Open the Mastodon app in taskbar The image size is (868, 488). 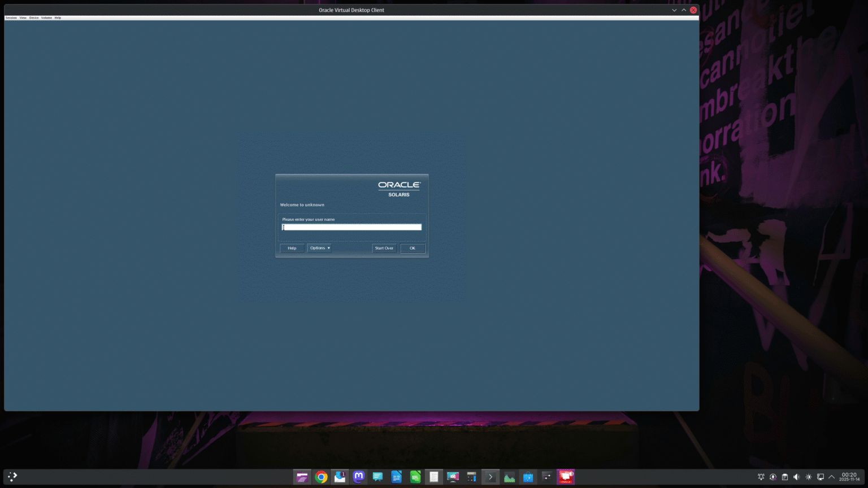point(358,477)
